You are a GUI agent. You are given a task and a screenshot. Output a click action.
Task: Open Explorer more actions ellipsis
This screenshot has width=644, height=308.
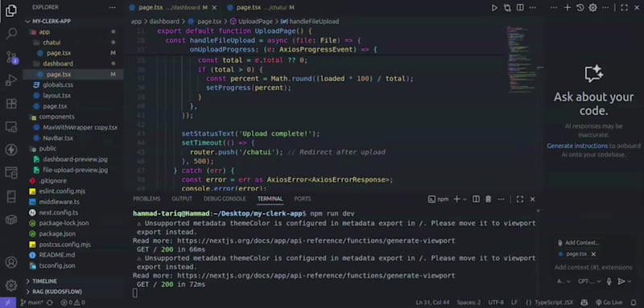[112, 7]
